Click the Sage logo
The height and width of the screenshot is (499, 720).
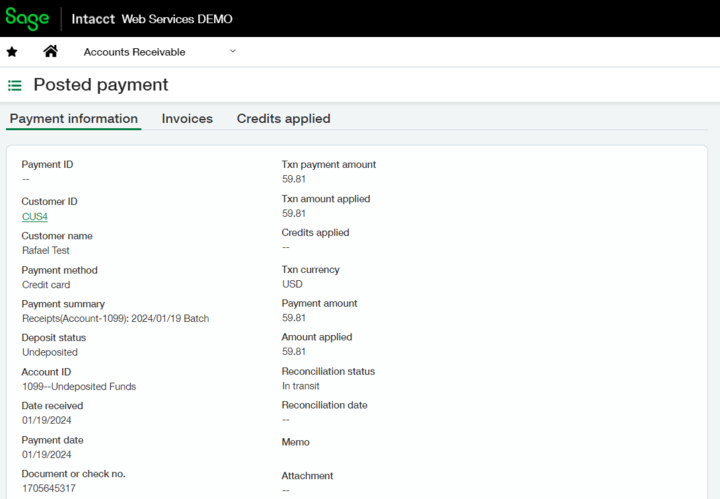[27, 18]
